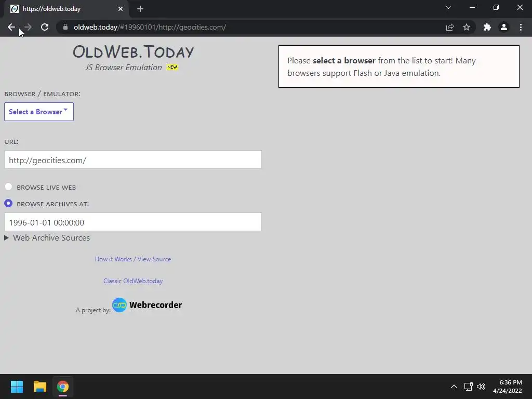View site info via the lock icon

coord(65,27)
